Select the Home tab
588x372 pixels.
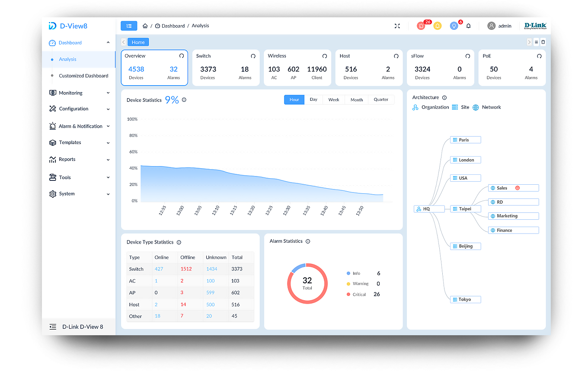pyautogui.click(x=138, y=42)
